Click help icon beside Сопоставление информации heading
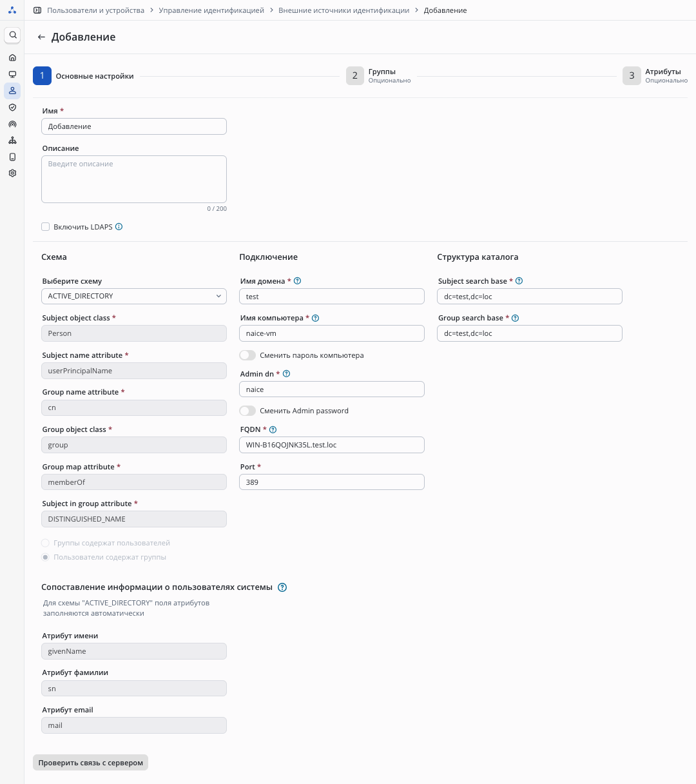Screen dimensions: 696x784 [282, 587]
